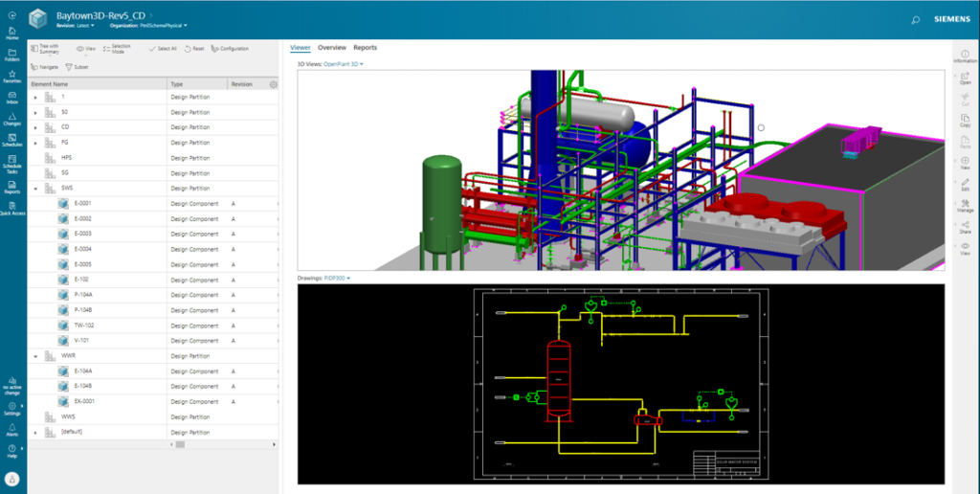Click the tree scrollbar right arrow
This screenshot has height=494, width=980.
point(274,444)
